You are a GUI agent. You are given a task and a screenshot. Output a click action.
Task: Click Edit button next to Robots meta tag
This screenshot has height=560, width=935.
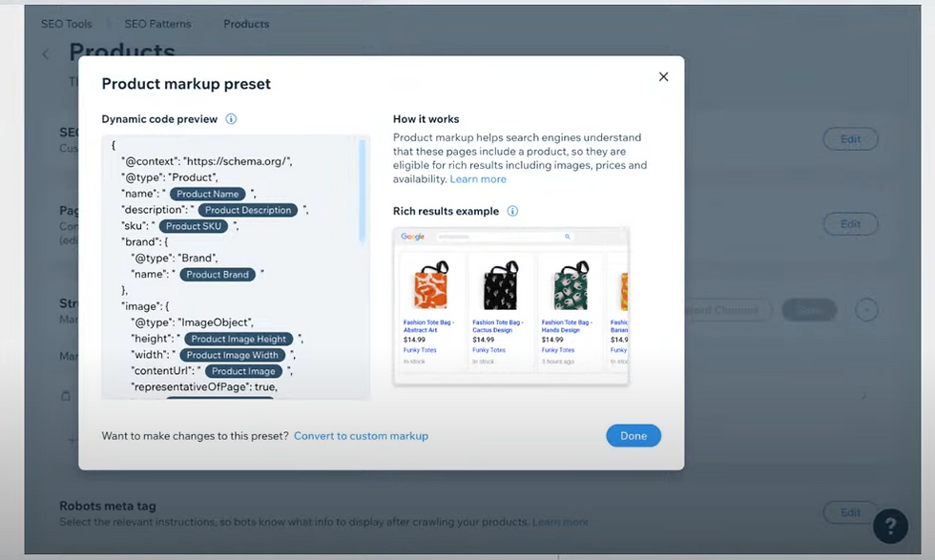[x=850, y=512]
